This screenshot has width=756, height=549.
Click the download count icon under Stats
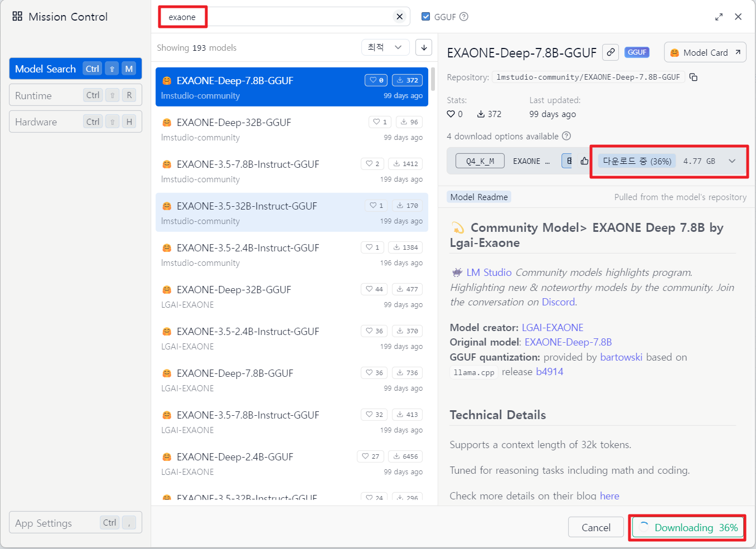click(481, 114)
